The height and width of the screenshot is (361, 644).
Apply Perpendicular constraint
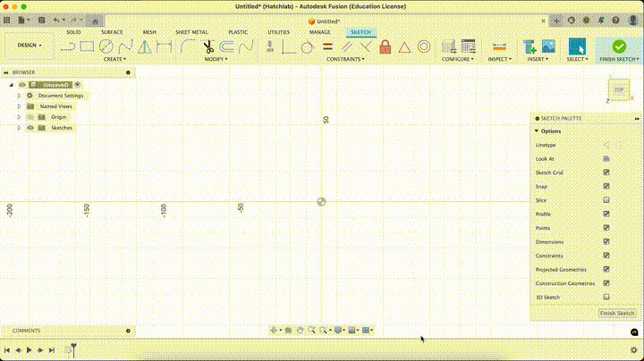[x=365, y=46]
